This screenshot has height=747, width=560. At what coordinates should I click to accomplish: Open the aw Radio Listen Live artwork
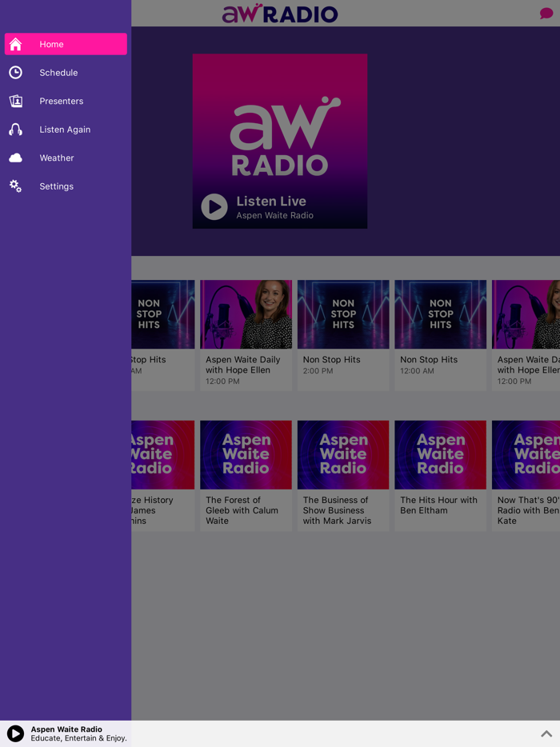(x=280, y=141)
